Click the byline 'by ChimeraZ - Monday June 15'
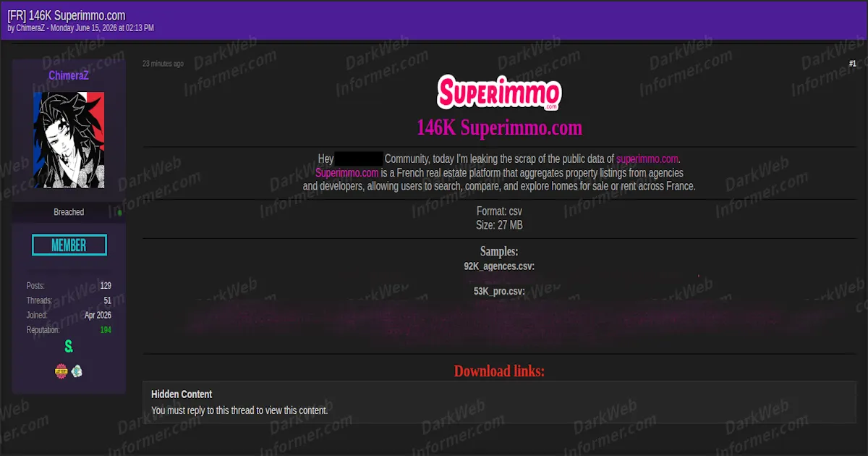Screen dimensions: 868x456 tap(80, 28)
